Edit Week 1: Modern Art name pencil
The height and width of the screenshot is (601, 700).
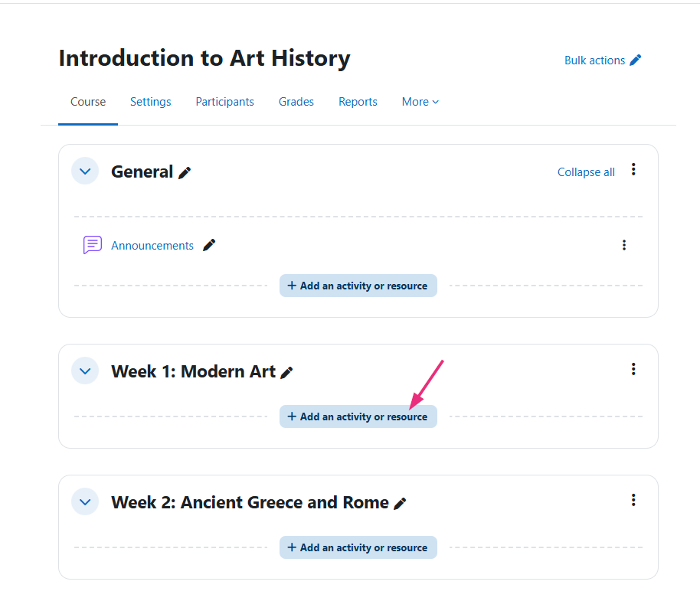click(x=287, y=373)
